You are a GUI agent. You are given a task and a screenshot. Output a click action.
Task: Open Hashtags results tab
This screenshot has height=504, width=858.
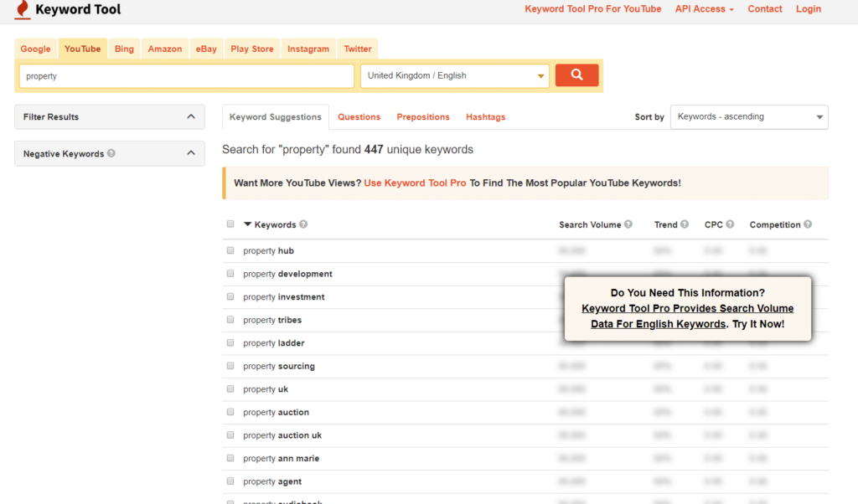click(485, 117)
